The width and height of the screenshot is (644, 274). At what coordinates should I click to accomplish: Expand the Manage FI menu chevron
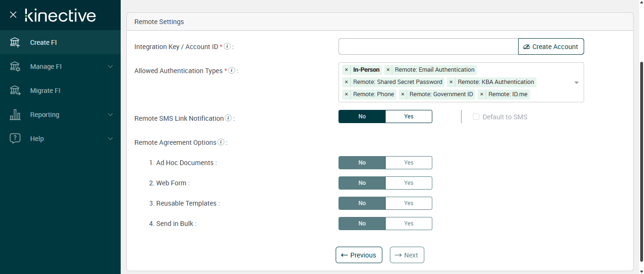click(x=110, y=66)
